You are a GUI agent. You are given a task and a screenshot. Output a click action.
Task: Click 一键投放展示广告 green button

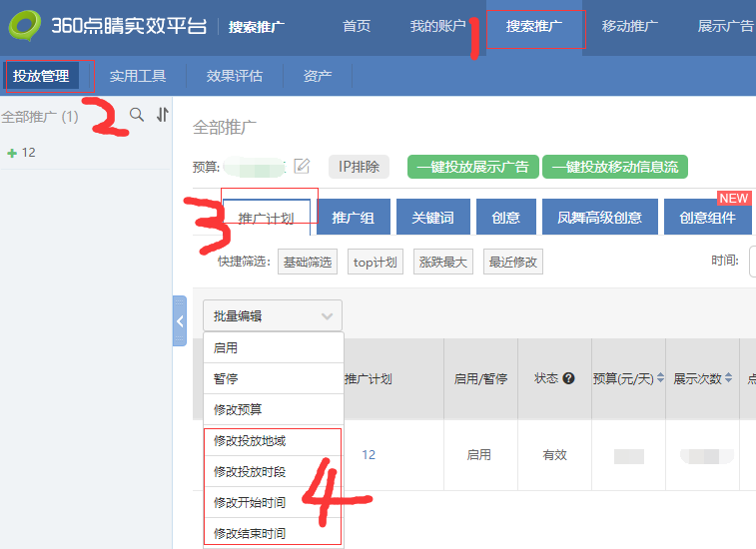tap(472, 167)
